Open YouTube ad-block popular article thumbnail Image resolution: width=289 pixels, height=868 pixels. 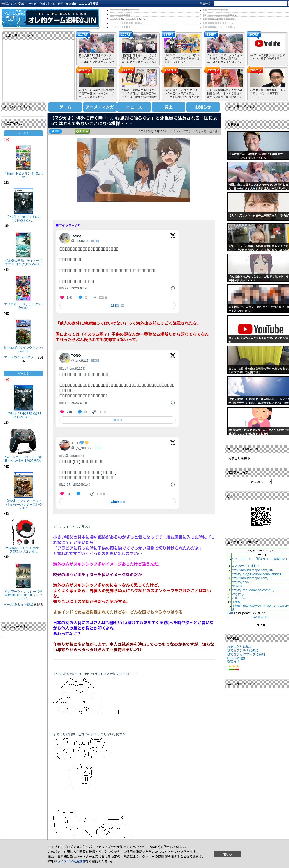(258, 329)
